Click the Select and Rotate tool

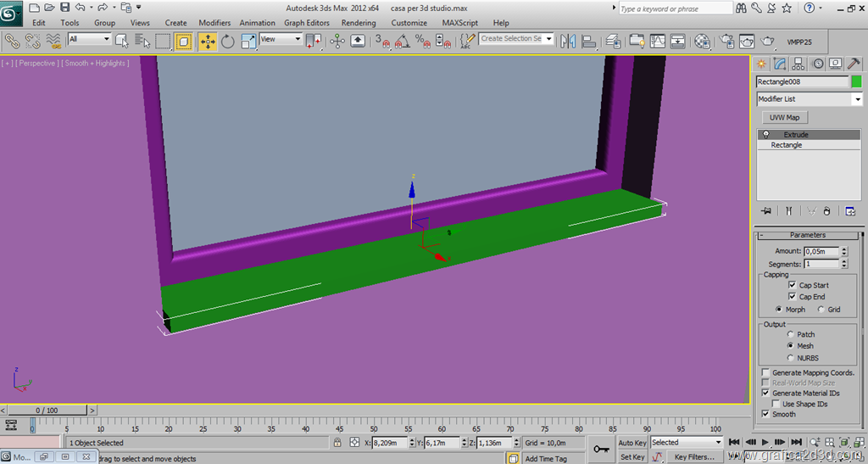228,41
